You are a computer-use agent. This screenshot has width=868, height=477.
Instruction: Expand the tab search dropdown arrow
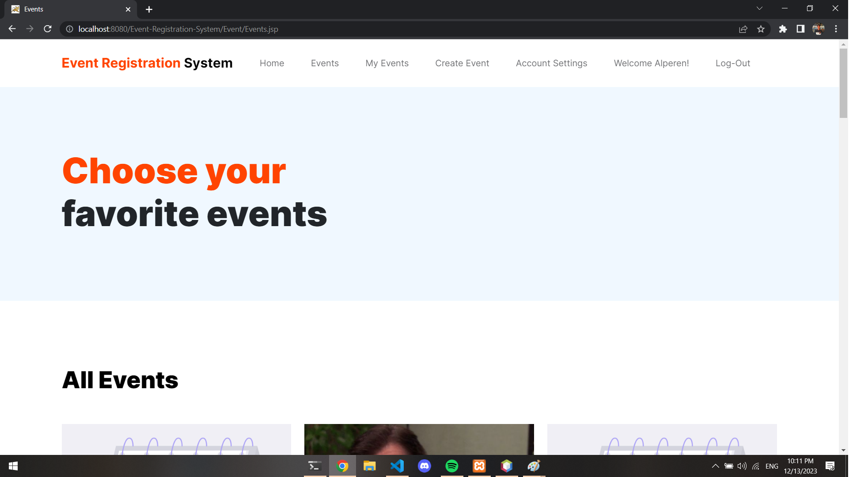[x=759, y=8]
